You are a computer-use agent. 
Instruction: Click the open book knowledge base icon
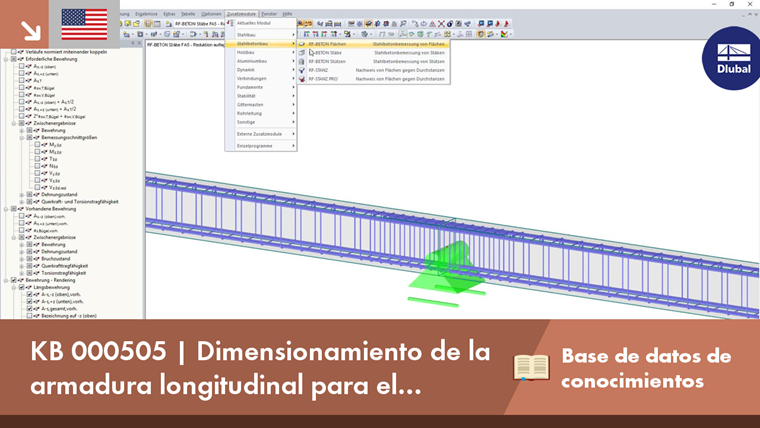(x=531, y=367)
